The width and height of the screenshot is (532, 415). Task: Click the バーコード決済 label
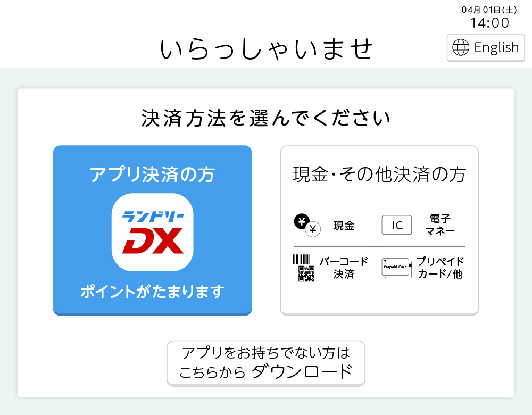coord(344,268)
